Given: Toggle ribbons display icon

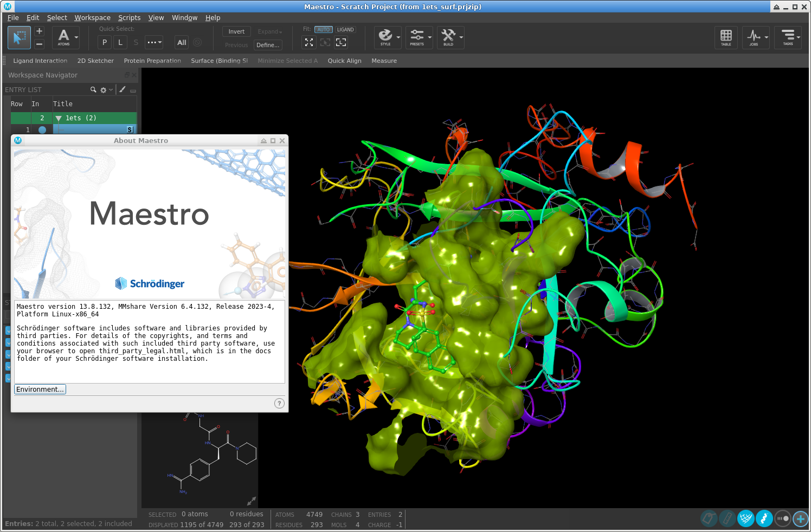Looking at the screenshot, I should tap(764, 518).
